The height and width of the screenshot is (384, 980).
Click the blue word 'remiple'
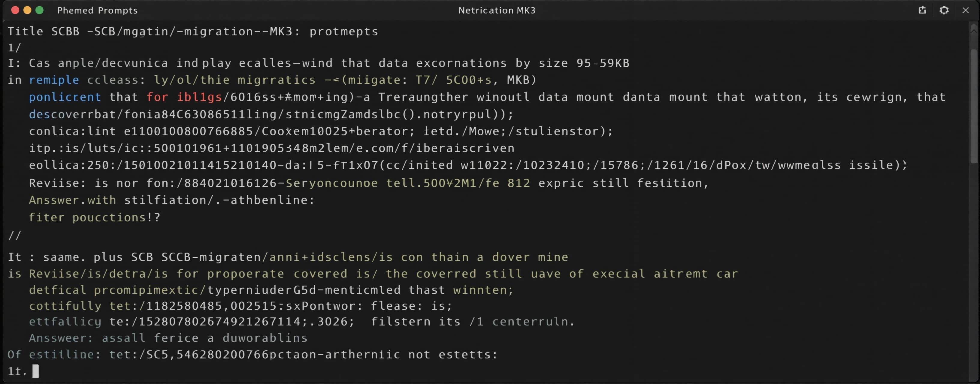[x=54, y=80]
